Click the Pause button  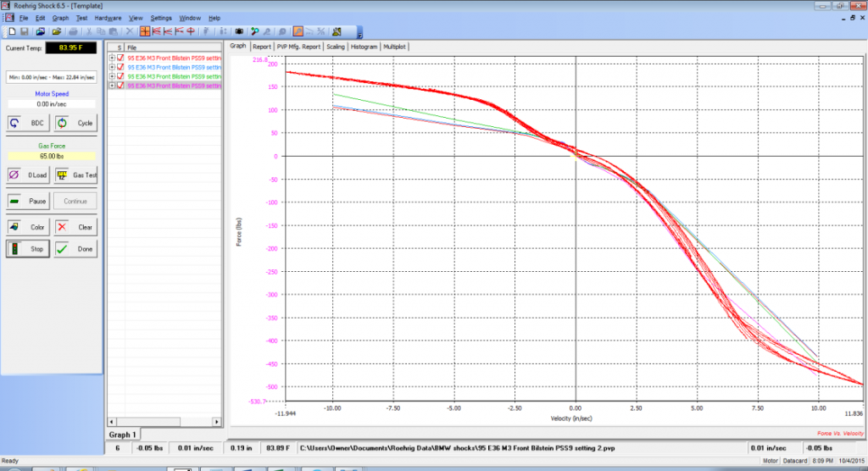28,201
